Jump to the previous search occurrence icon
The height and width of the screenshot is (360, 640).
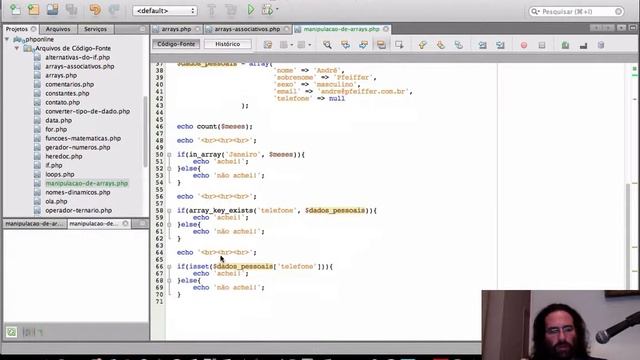(345, 44)
